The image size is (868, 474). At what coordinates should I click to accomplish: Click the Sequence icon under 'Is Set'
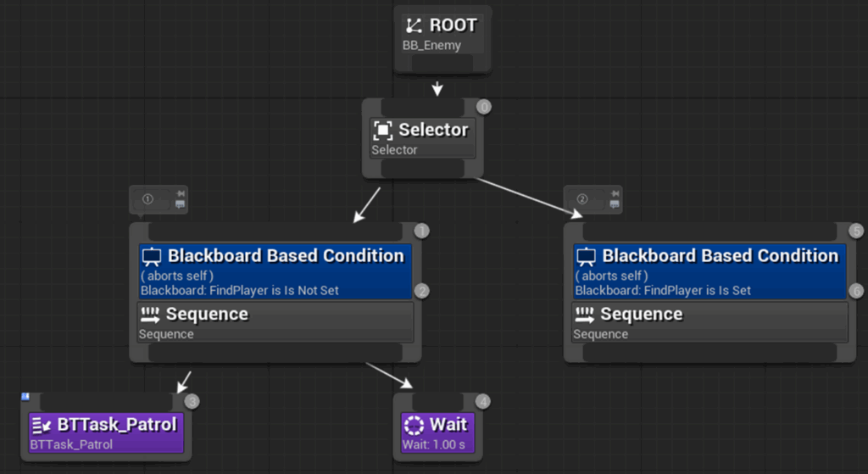tap(584, 315)
